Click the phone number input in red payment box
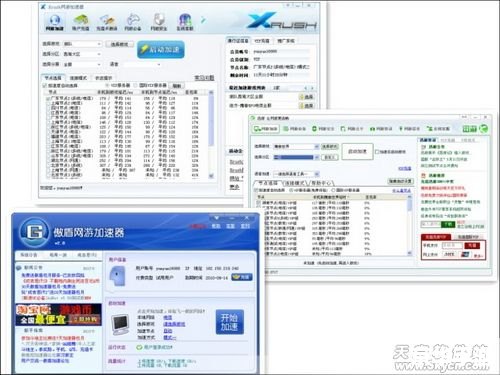This screenshot has width=500, height=375. pos(452,246)
